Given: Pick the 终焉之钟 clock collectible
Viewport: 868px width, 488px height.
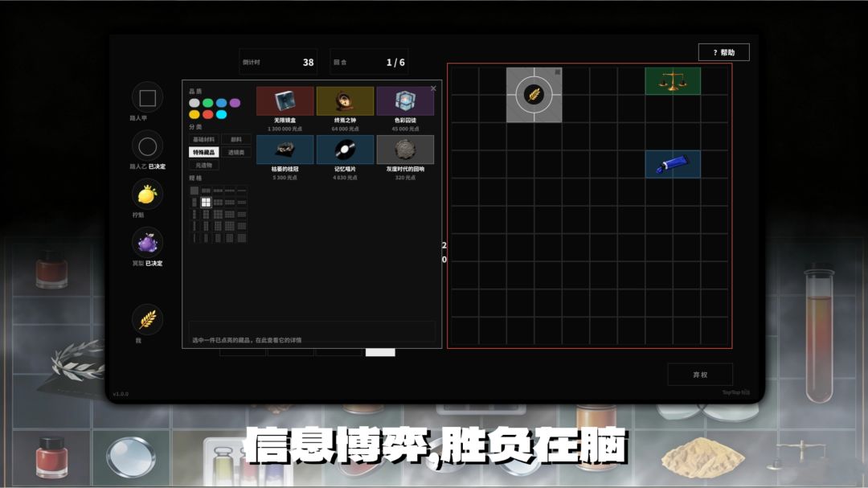Looking at the screenshot, I should pyautogui.click(x=345, y=100).
